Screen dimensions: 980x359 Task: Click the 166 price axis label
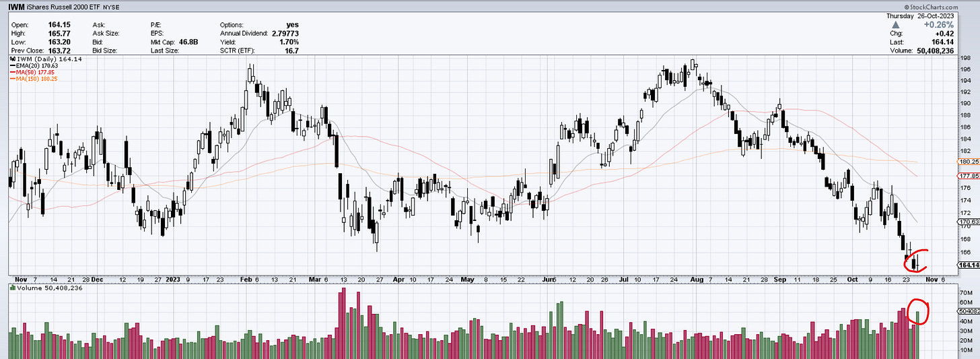965,253
